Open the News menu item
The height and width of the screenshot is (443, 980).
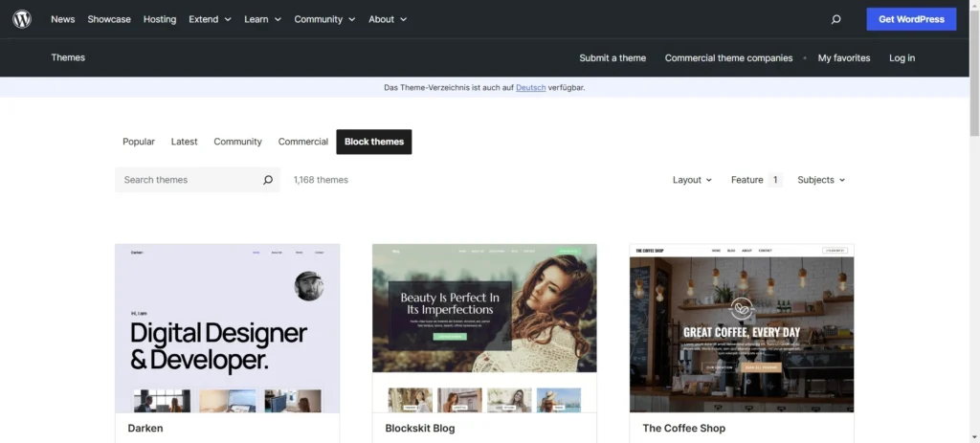coord(62,19)
